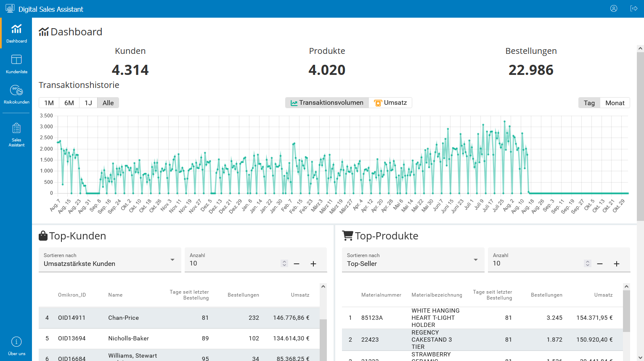Toggle chart aggregation to Monat
The width and height of the screenshot is (644, 361).
pos(615,103)
